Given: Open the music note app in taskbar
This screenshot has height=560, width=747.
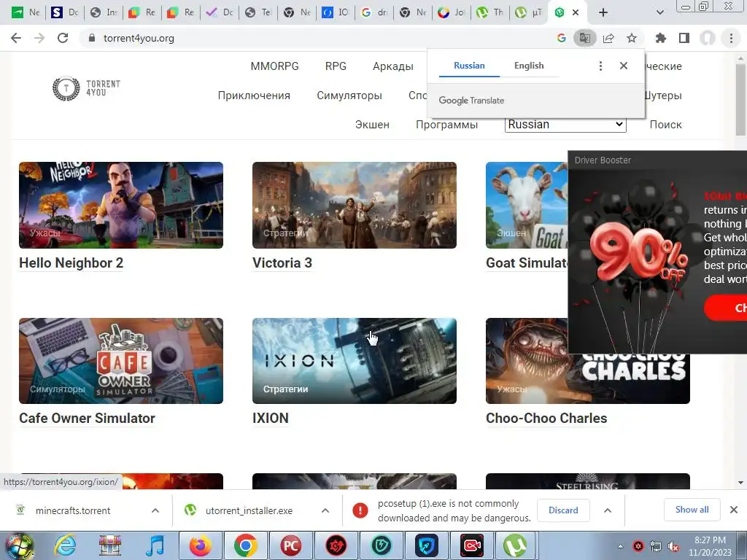Looking at the screenshot, I should (x=155, y=545).
